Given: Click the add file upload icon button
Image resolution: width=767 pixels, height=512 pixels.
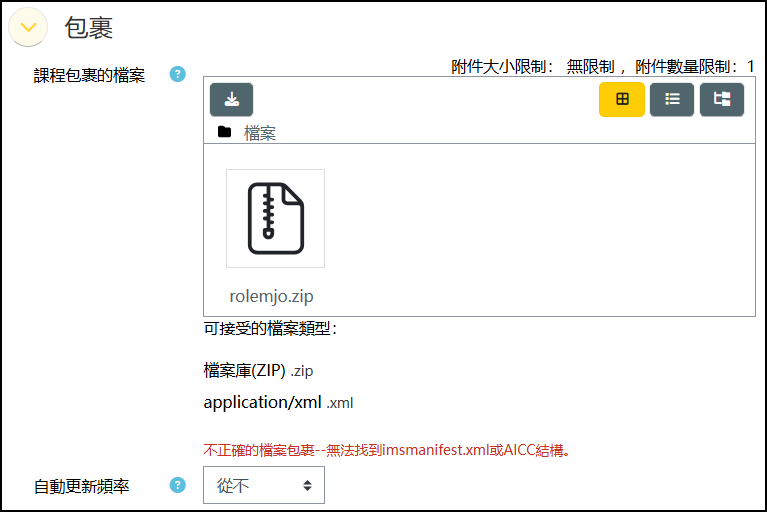Looking at the screenshot, I should tap(231, 100).
